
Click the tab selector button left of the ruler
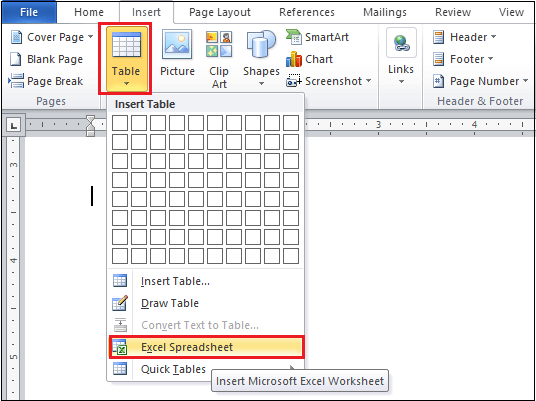(x=14, y=126)
